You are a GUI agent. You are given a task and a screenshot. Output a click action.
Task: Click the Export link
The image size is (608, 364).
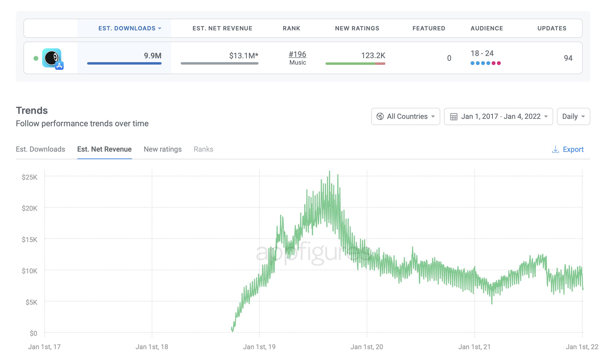coord(573,149)
